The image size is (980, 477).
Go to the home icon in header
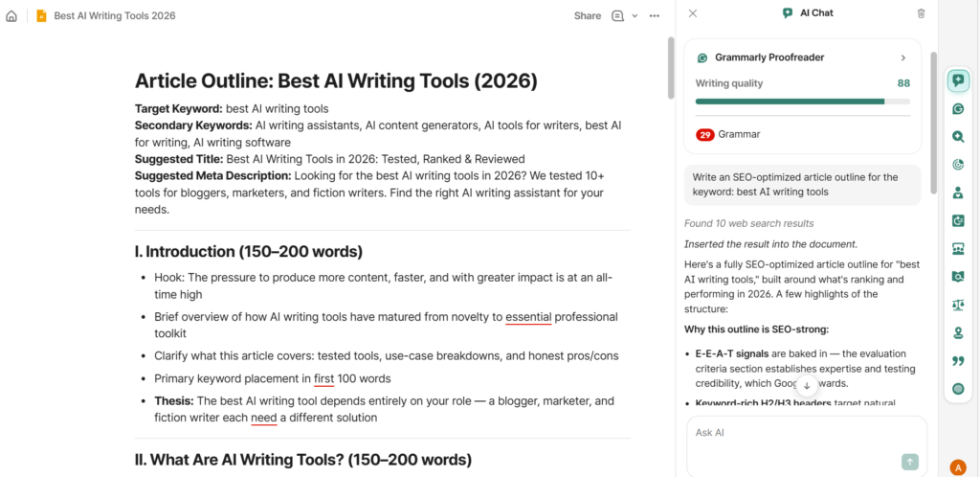tap(11, 15)
